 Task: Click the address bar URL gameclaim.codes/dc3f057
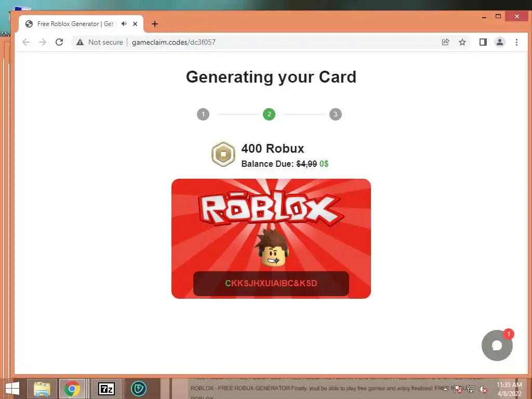174,42
